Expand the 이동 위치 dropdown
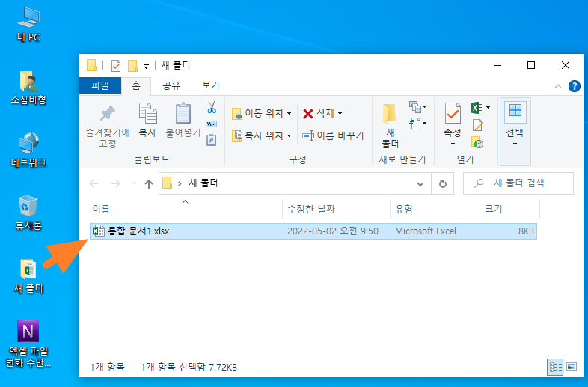588x387 pixels. point(289,113)
